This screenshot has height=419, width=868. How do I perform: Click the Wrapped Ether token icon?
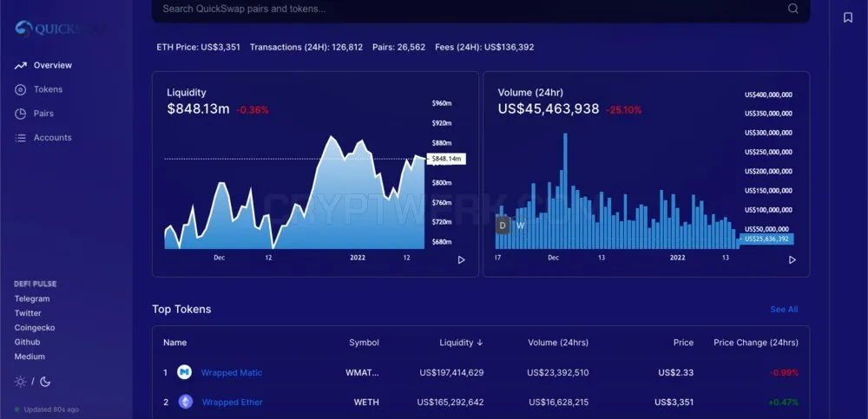tap(186, 402)
